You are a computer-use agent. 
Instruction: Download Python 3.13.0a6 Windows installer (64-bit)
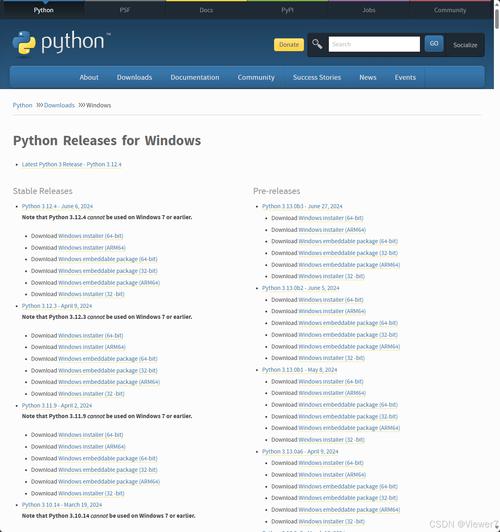[x=331, y=463]
